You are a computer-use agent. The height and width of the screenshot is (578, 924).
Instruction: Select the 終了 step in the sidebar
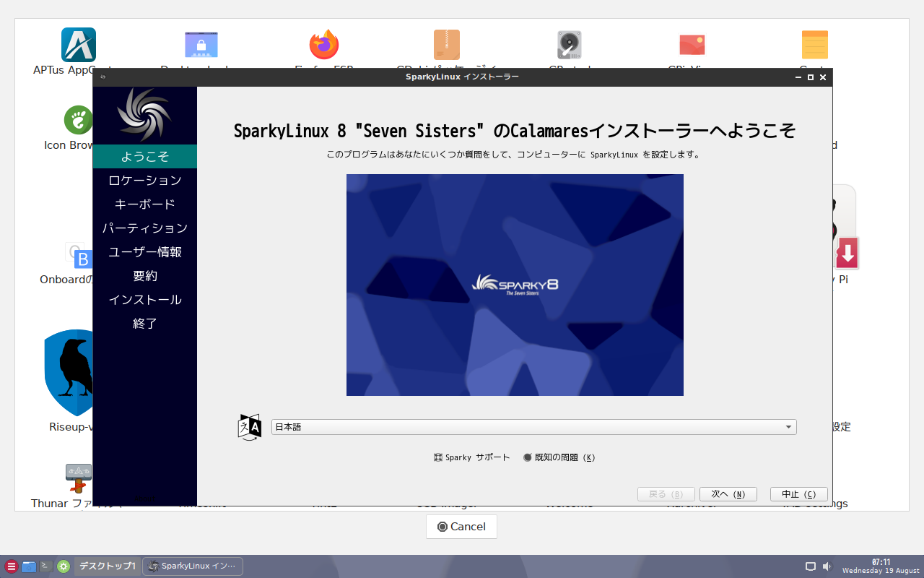(x=145, y=324)
